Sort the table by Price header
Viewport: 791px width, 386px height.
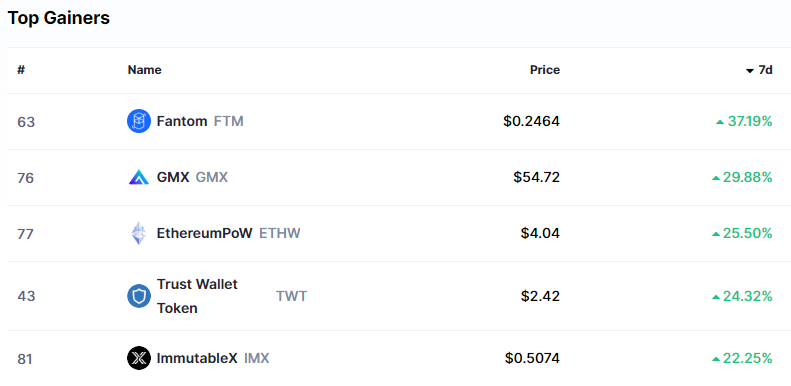click(545, 70)
